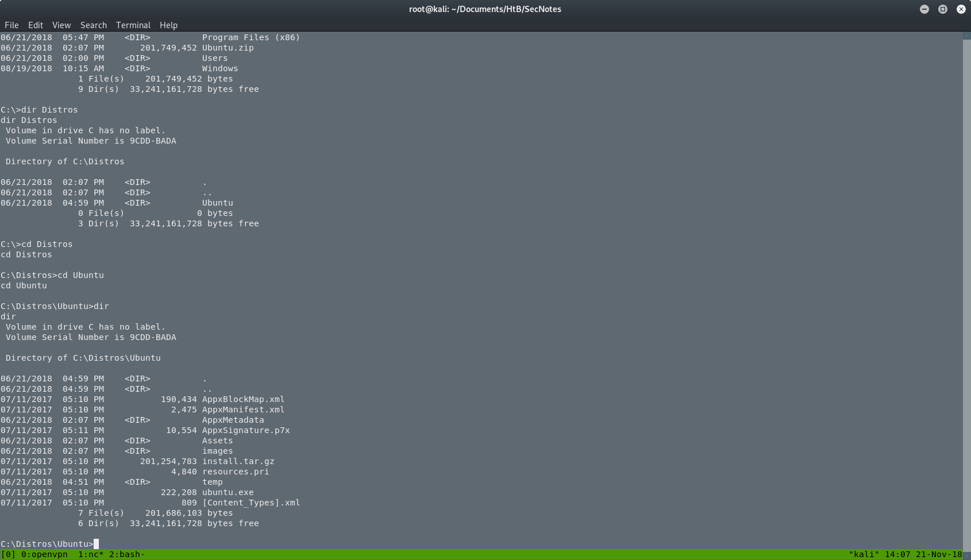Click the restore window icon
This screenshot has width=971, height=560.
(942, 9)
